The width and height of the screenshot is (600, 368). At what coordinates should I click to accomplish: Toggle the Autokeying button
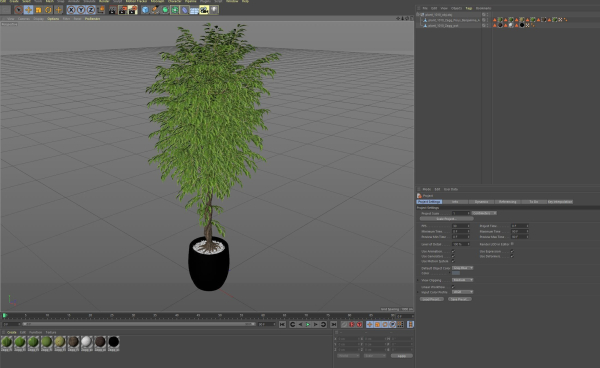pos(359,324)
